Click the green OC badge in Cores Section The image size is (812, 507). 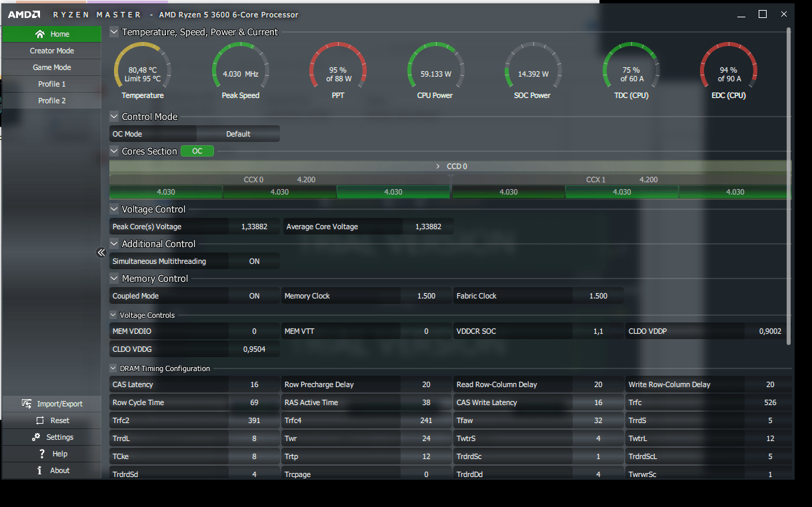(x=197, y=151)
